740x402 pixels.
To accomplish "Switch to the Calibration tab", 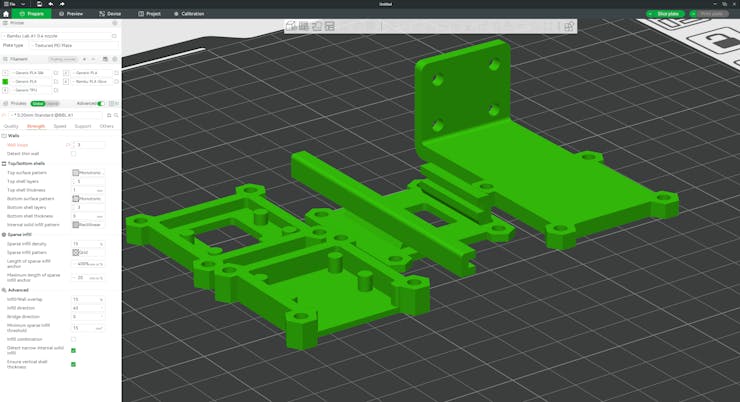I will point(189,14).
